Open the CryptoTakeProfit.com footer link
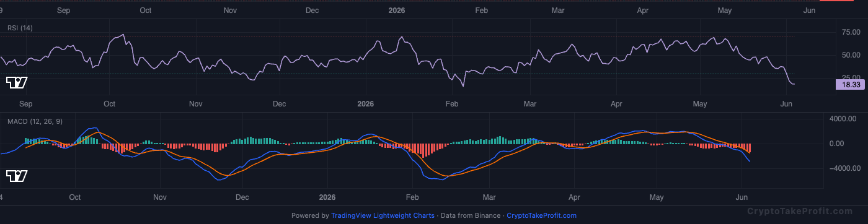The height and width of the screenshot is (224, 868). click(541, 216)
